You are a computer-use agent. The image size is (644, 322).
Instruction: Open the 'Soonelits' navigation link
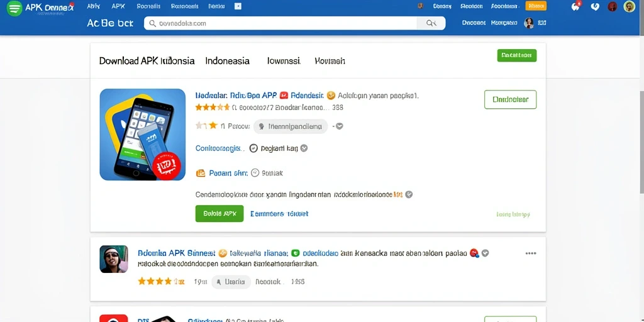point(148,6)
